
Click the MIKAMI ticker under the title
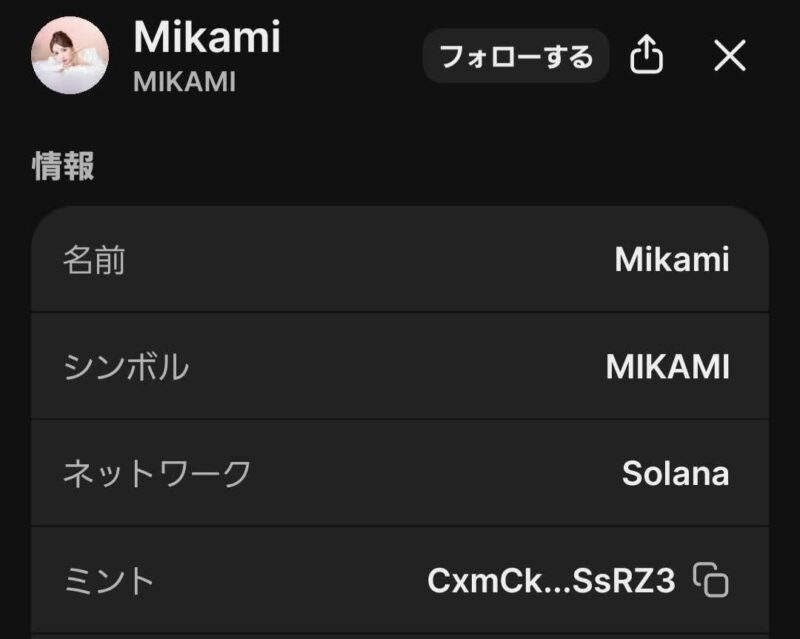[184, 82]
